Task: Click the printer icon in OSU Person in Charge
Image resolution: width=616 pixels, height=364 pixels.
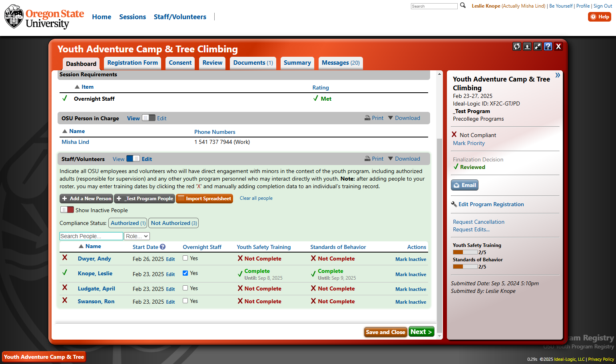Action: click(367, 118)
